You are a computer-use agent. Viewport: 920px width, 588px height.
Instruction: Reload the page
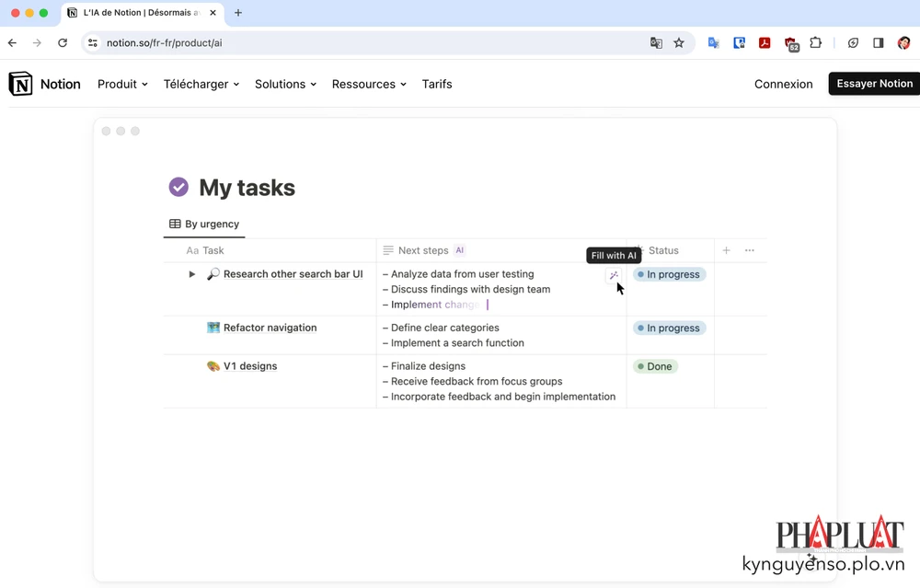(63, 43)
